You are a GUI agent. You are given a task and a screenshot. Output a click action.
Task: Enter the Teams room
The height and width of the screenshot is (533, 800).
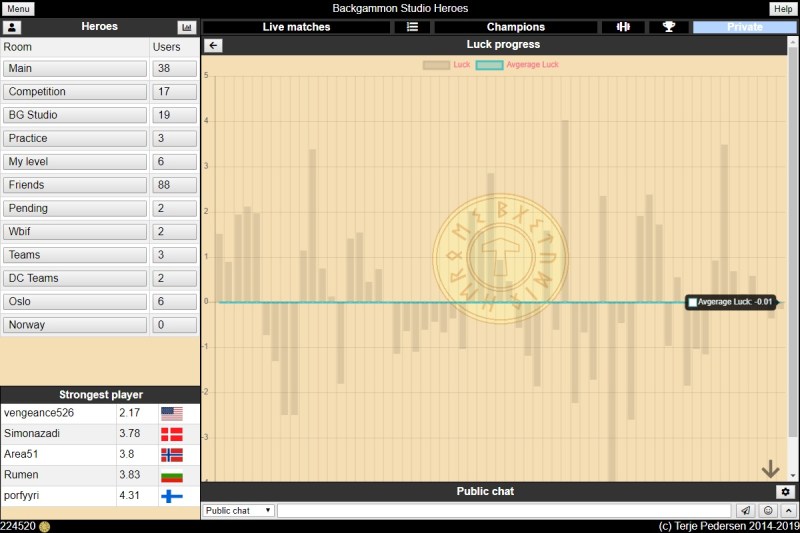click(x=74, y=255)
